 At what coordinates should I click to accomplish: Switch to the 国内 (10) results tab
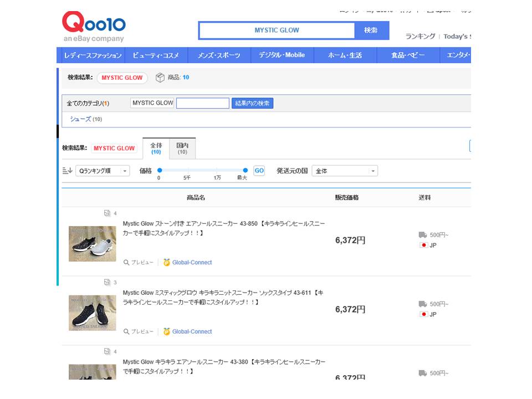[x=182, y=149]
